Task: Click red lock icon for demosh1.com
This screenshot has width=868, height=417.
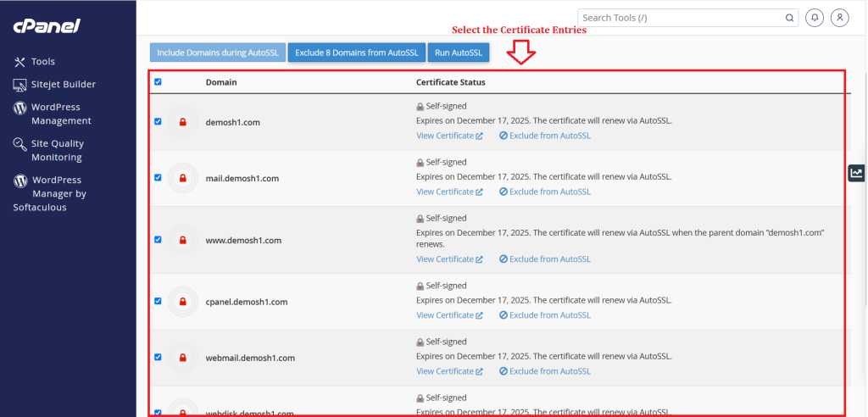Action: [x=183, y=122]
